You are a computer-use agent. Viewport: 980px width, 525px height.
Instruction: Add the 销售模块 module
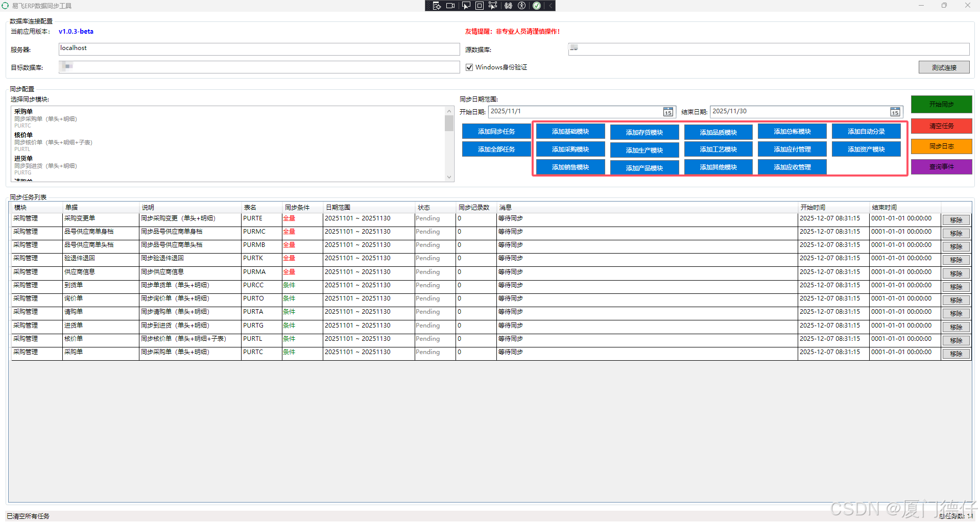pos(570,167)
